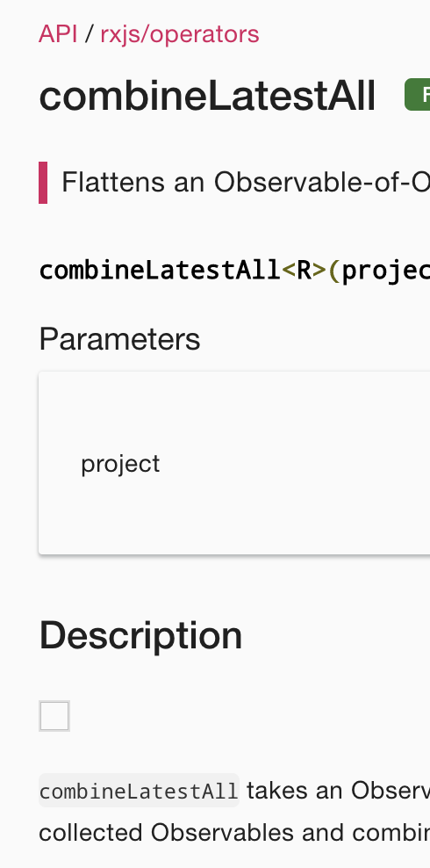Click the inline combineLatestAll code snippet
430x868 pixels.
[x=139, y=791]
